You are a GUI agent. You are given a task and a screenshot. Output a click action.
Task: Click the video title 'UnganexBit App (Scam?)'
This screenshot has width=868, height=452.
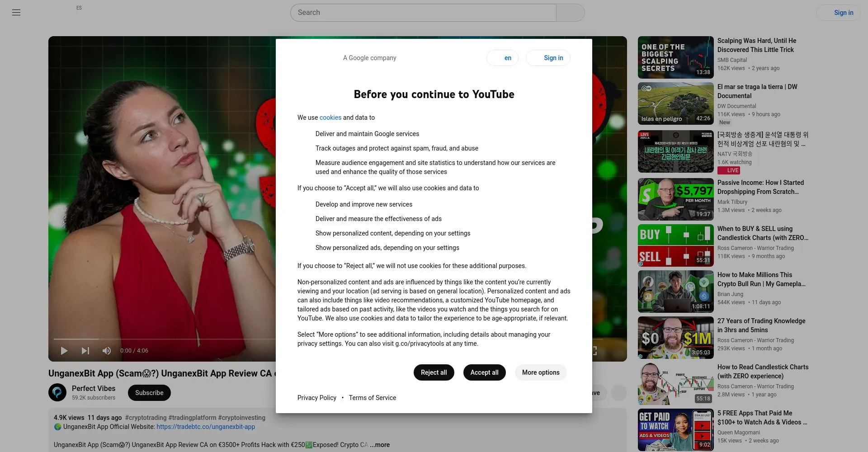tap(162, 373)
